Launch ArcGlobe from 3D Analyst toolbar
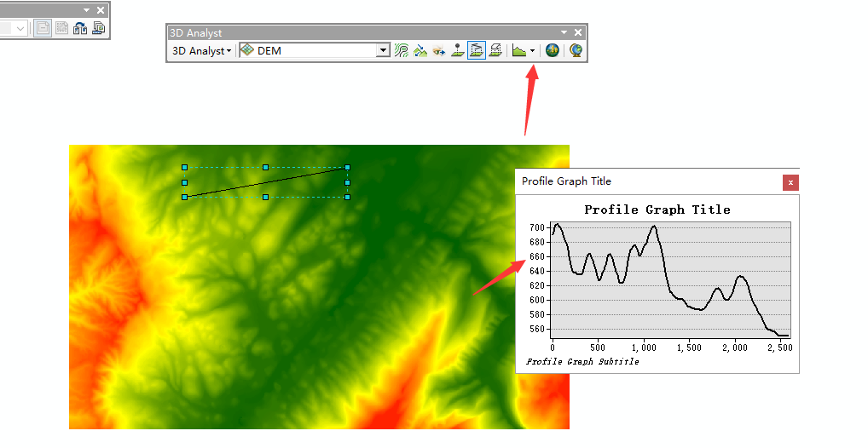The height and width of the screenshot is (448, 868). point(576,51)
